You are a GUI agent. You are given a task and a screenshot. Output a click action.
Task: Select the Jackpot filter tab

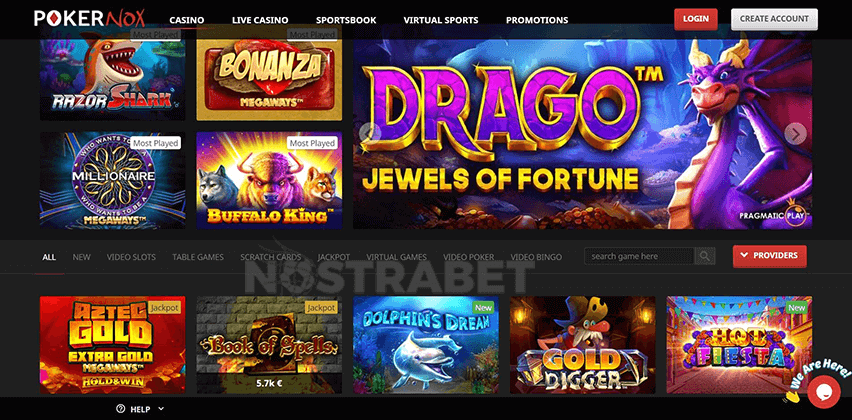click(x=334, y=257)
